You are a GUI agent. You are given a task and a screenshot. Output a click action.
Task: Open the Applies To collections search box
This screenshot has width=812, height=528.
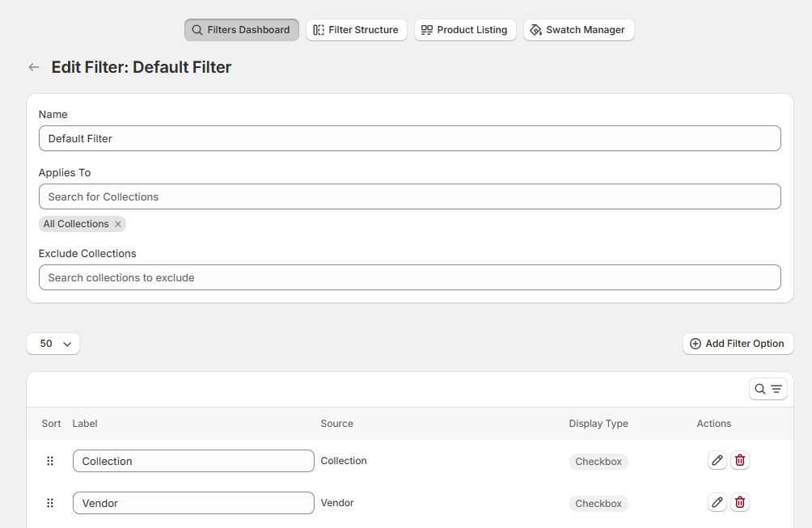[409, 196]
